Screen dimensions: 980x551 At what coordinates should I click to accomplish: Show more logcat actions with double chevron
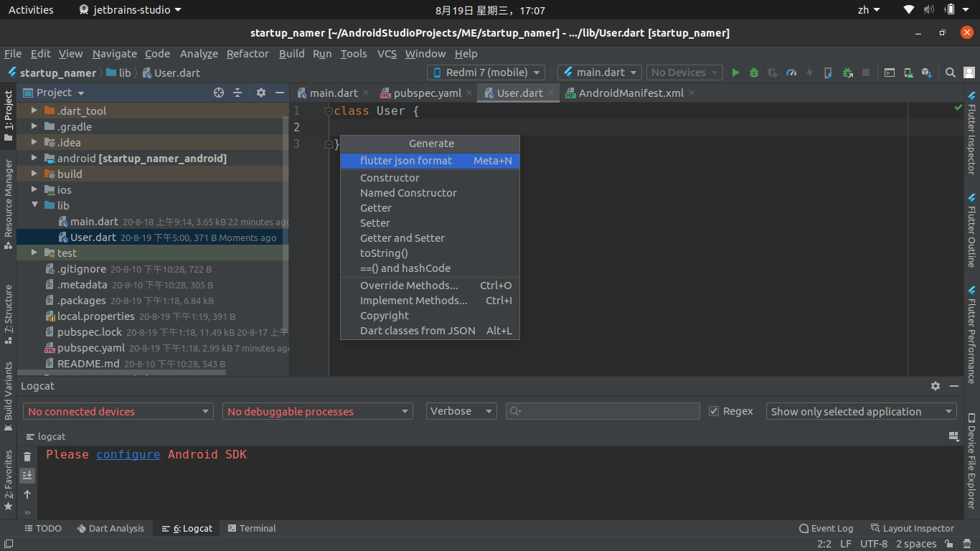(27, 512)
